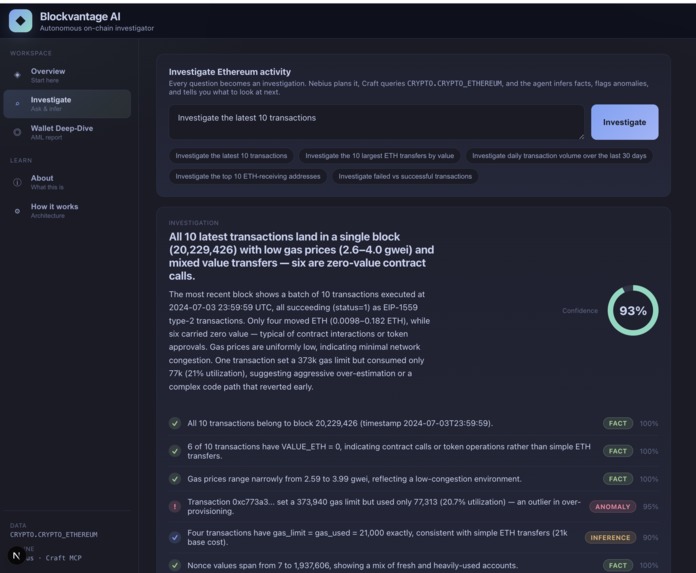Click blue check icon beside gas_limit inference row

point(175,537)
